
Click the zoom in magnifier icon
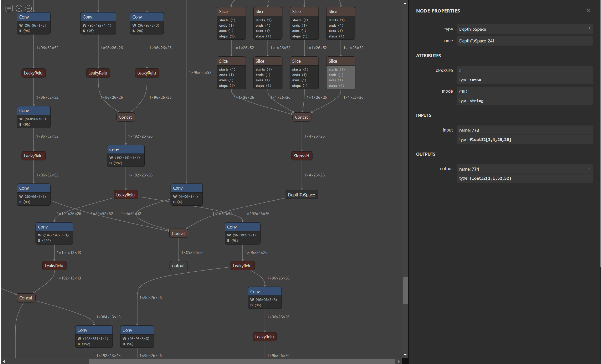[x=19, y=9]
